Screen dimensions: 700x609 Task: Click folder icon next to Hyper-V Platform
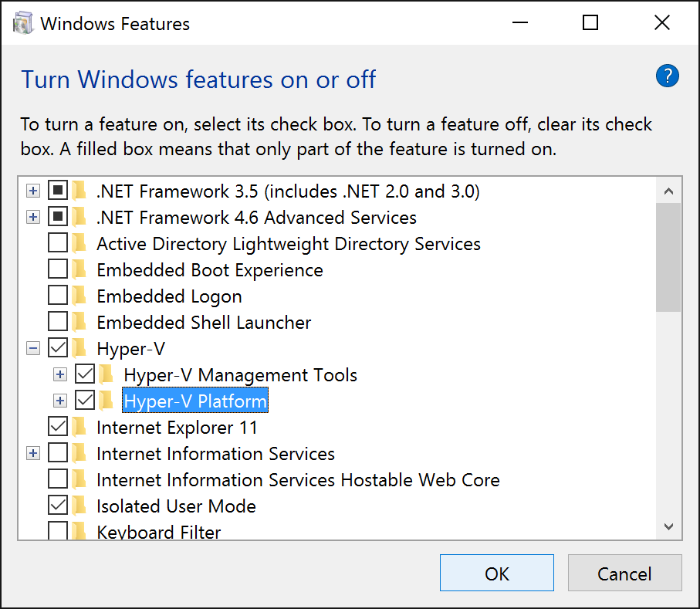point(107,401)
